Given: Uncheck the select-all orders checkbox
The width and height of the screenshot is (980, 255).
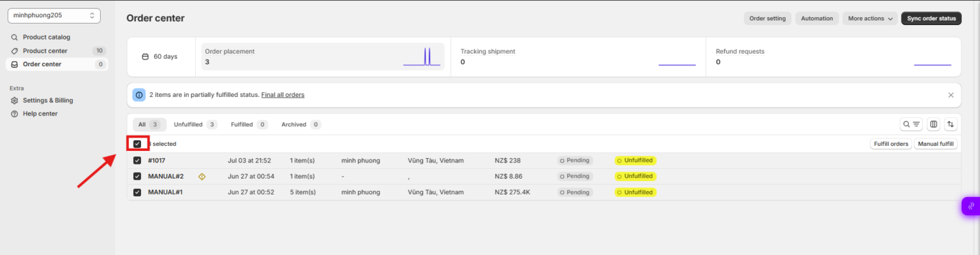Looking at the screenshot, I should 137,144.
